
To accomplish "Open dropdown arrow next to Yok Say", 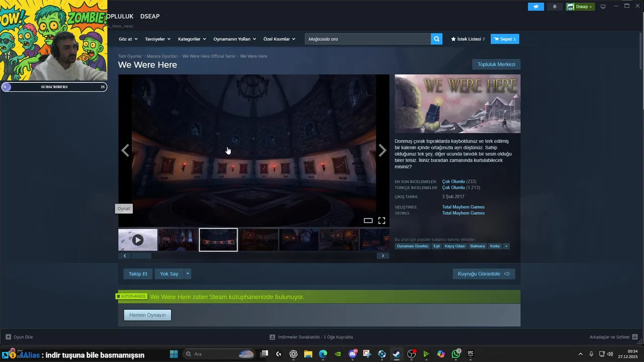I will coord(188,274).
